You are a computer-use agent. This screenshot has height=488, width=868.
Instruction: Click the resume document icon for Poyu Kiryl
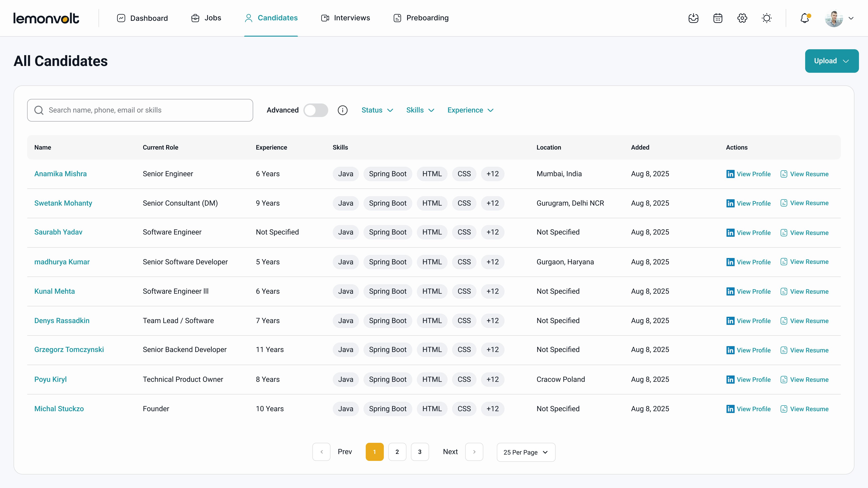784,379
